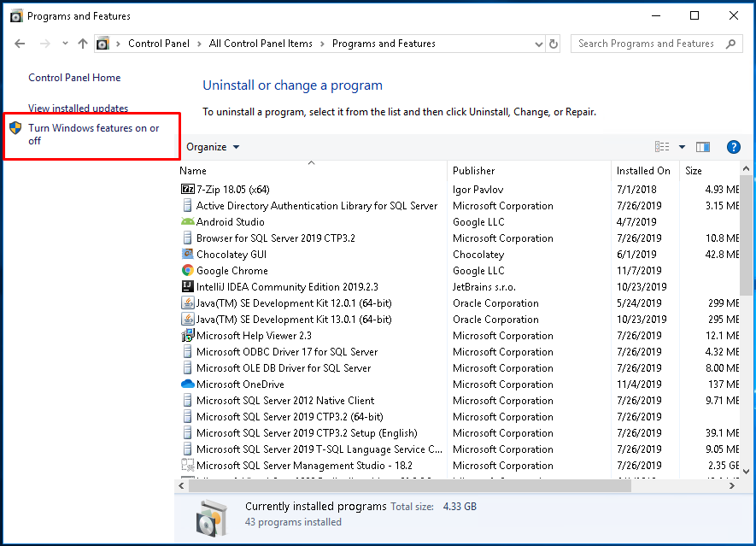Select Google Chrome program name

coord(231,271)
